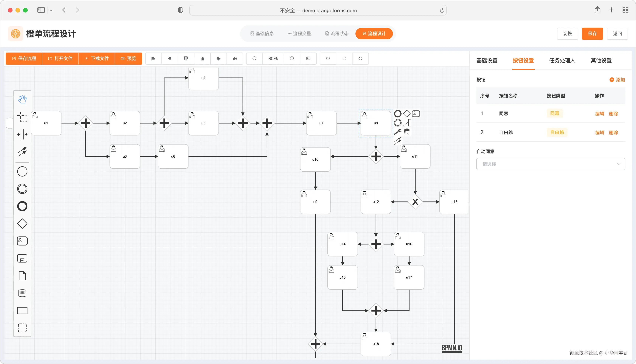Activate the hand tool in the palette
Viewport: 636px width, 364px height.
point(22,99)
